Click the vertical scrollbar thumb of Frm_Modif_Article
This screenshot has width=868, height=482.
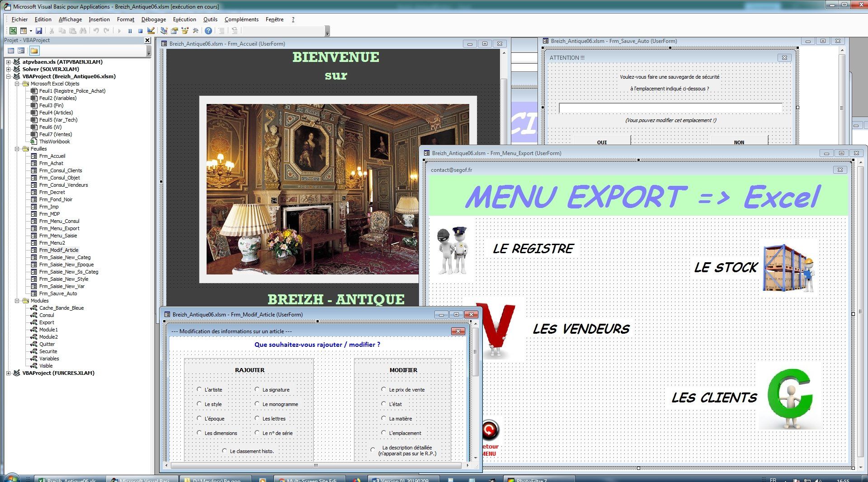pos(475,352)
